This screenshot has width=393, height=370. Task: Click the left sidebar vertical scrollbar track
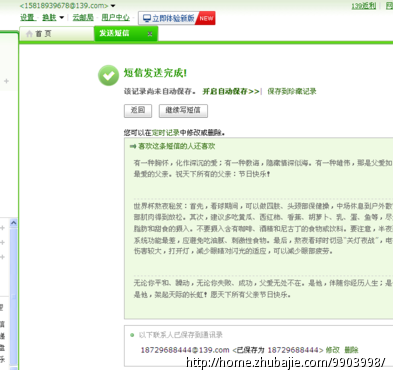click(14, 297)
